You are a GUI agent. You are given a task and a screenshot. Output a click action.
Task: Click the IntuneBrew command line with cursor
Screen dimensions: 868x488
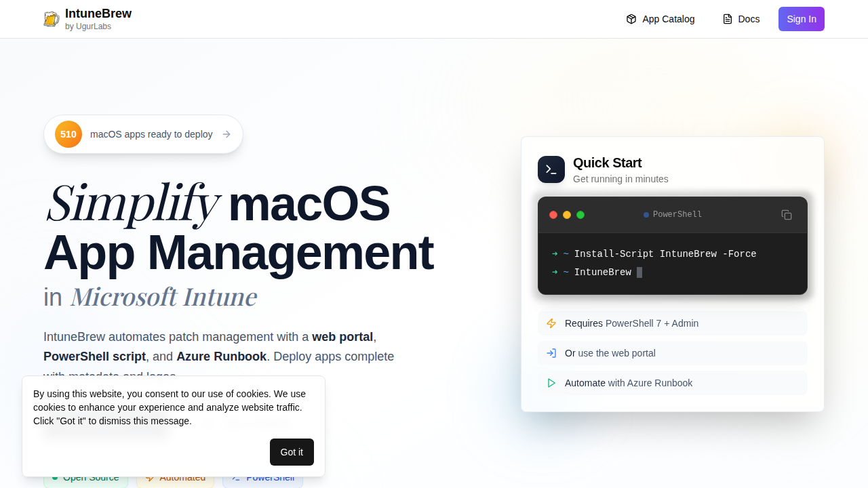click(x=603, y=272)
